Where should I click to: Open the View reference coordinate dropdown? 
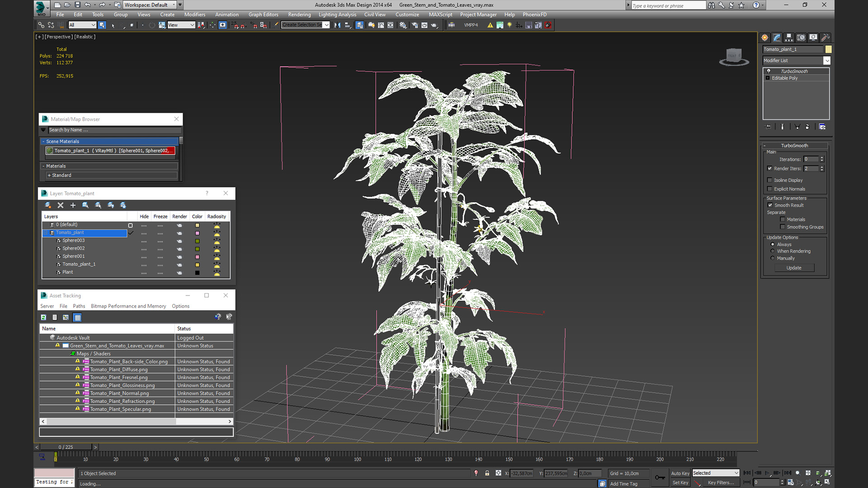point(181,25)
